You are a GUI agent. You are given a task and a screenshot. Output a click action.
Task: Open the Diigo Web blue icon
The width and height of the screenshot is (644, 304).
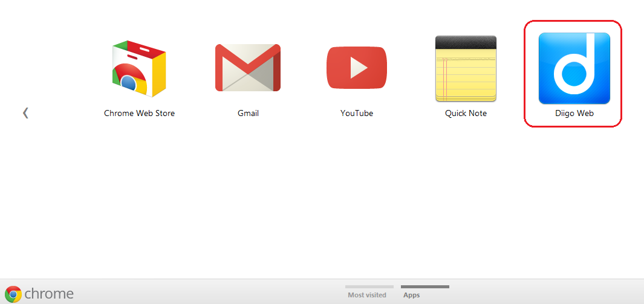(x=574, y=68)
